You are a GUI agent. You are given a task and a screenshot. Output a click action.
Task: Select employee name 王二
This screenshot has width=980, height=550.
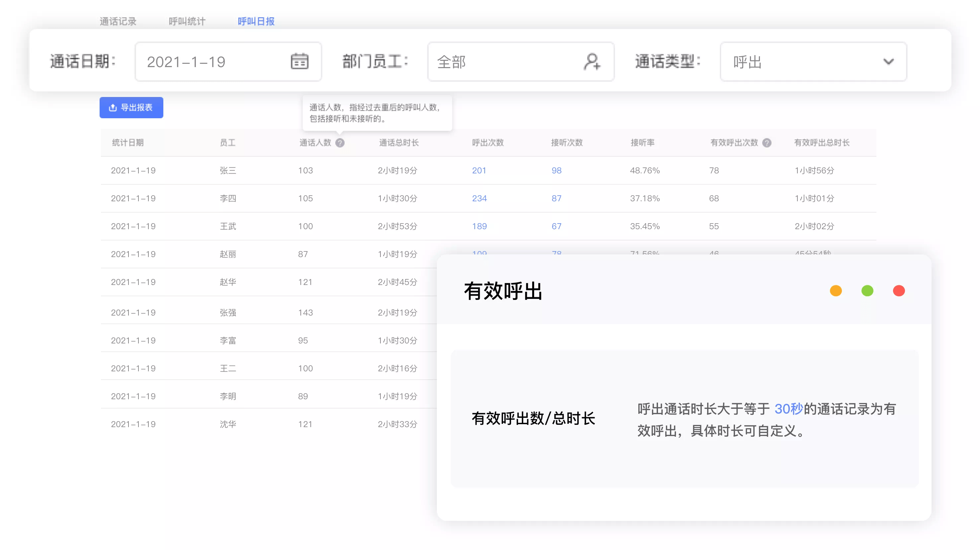[x=228, y=368]
